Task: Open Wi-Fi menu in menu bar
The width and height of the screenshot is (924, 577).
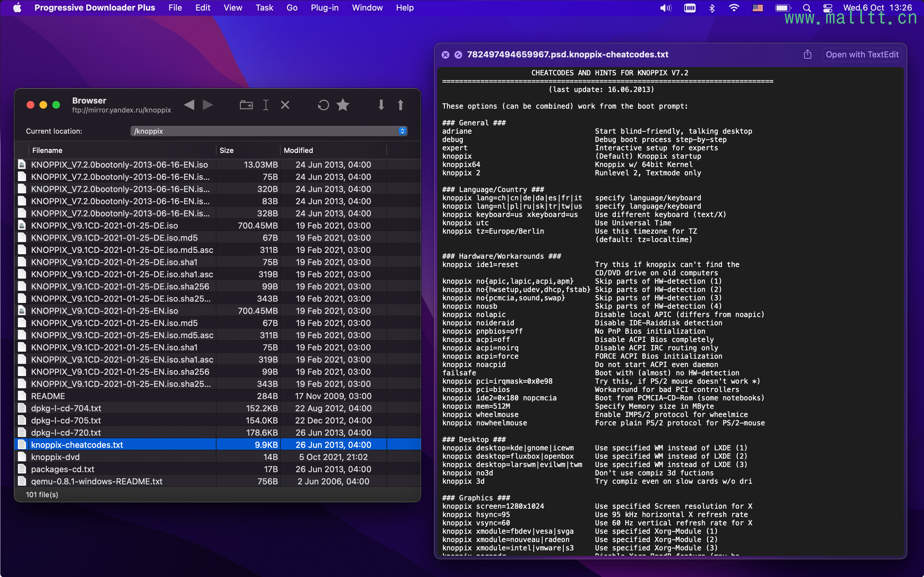Action: (x=734, y=8)
